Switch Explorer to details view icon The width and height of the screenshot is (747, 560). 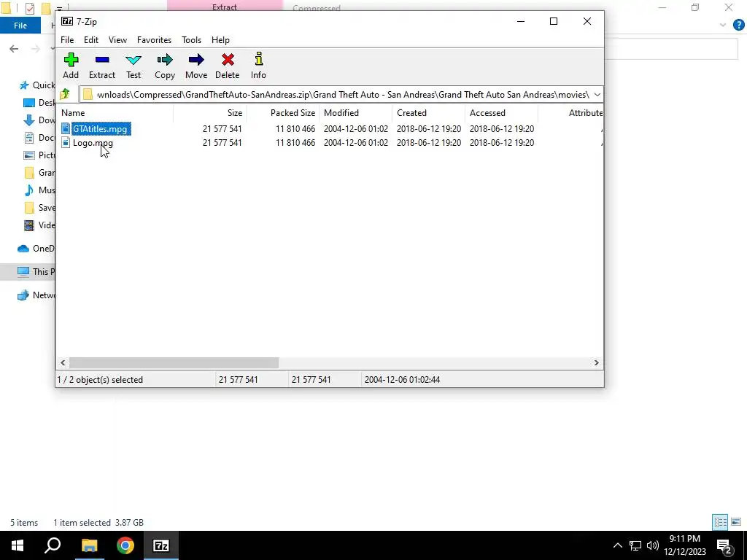tap(720, 522)
